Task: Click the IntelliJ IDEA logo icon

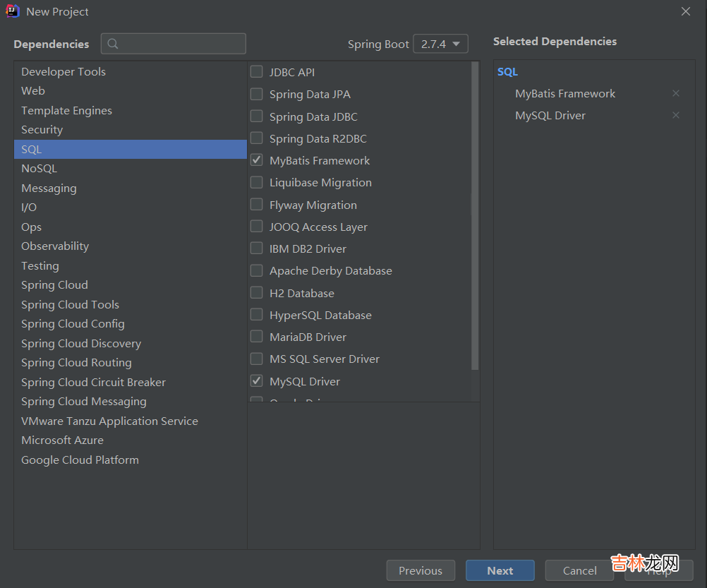Action: (x=13, y=11)
